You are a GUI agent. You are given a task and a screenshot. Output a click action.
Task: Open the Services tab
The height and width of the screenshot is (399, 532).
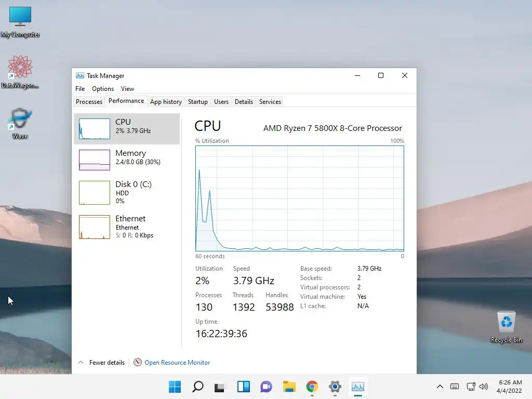click(270, 102)
